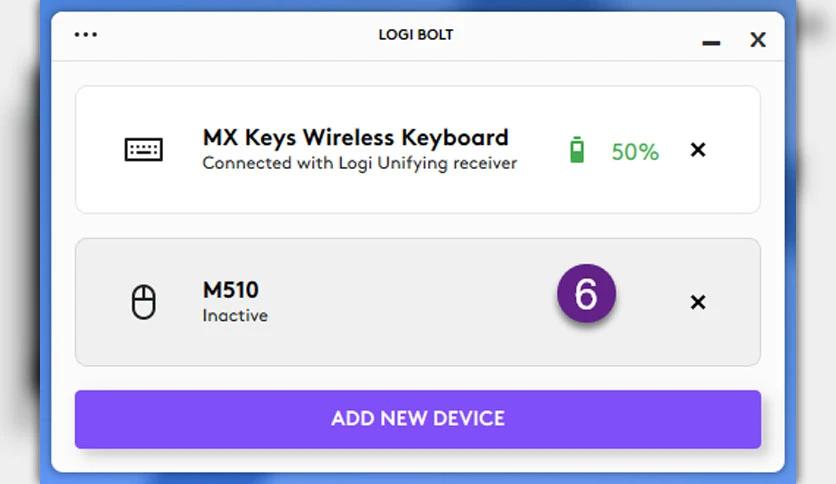Click the purple number 6 badge

(x=586, y=294)
